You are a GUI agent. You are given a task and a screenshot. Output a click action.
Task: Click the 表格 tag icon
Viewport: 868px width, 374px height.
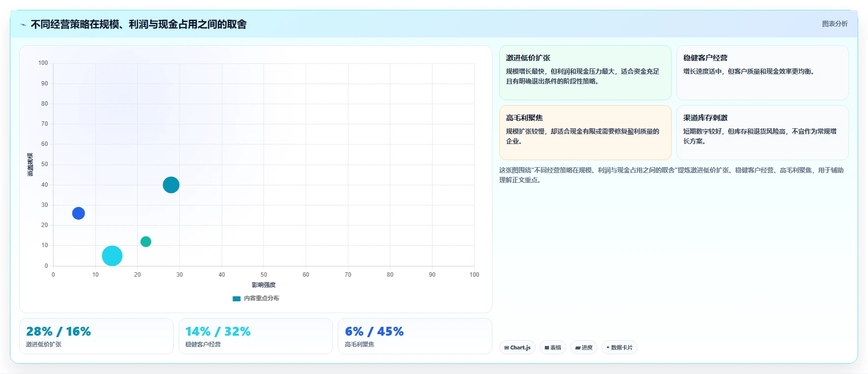point(547,347)
